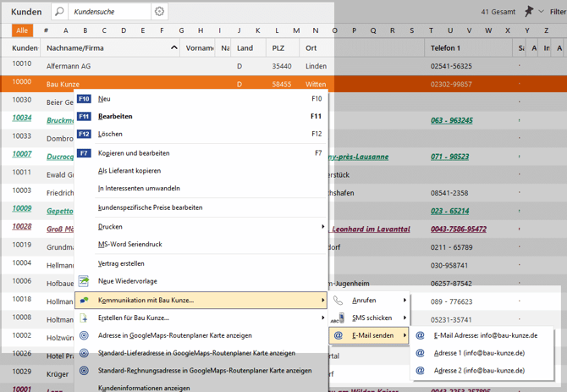
Task: Click into the Kundensuche search field
Action: coord(110,12)
